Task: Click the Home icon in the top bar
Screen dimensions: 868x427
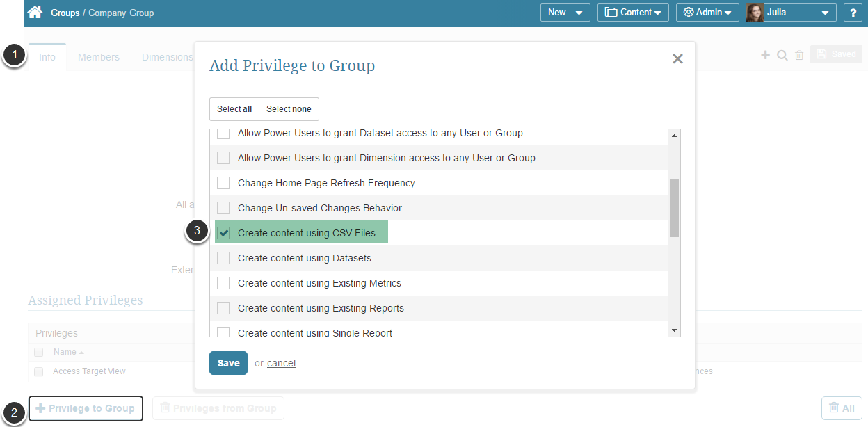Action: coord(33,12)
